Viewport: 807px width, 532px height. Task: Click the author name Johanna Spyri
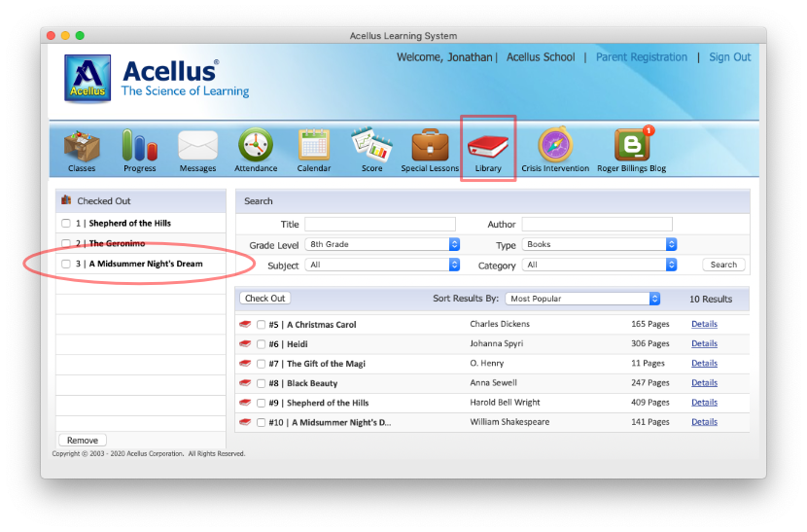496,343
